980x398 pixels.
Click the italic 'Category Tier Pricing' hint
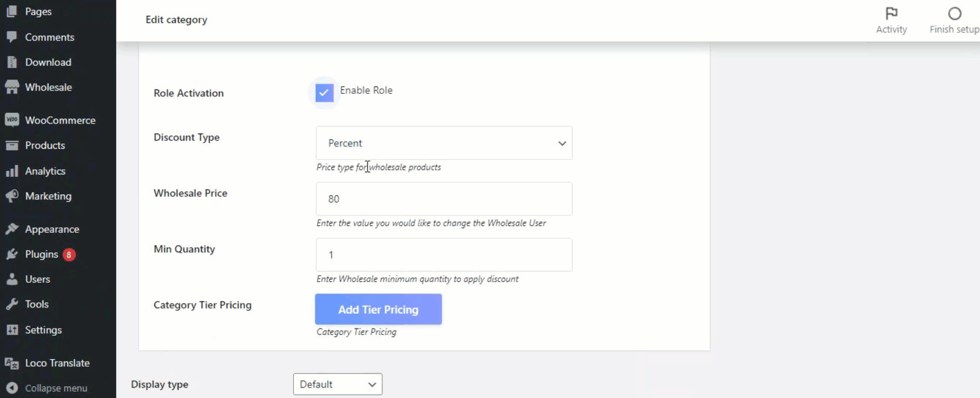(356, 332)
